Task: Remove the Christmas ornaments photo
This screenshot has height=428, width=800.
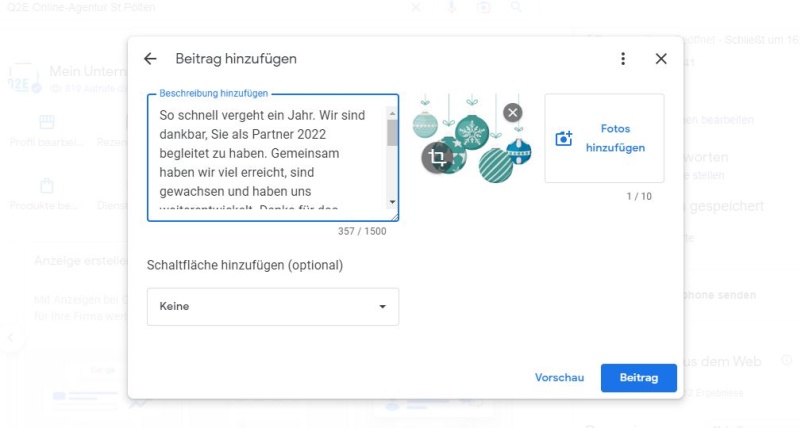Action: [x=513, y=113]
